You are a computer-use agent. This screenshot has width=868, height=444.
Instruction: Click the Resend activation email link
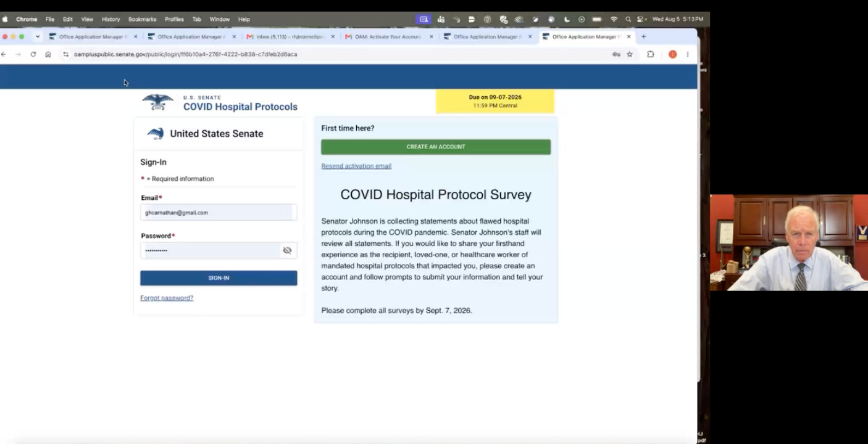tap(356, 166)
